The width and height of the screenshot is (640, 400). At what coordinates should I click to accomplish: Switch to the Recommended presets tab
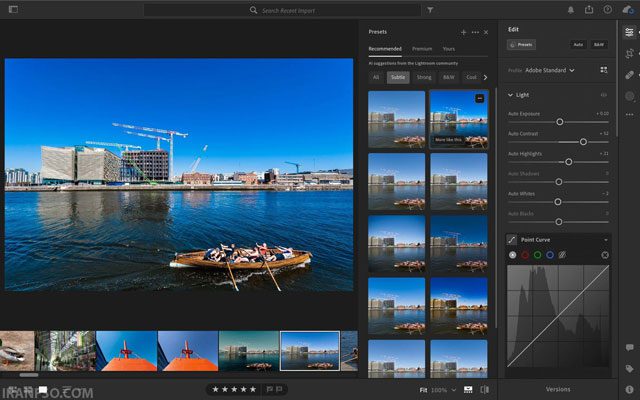click(385, 49)
